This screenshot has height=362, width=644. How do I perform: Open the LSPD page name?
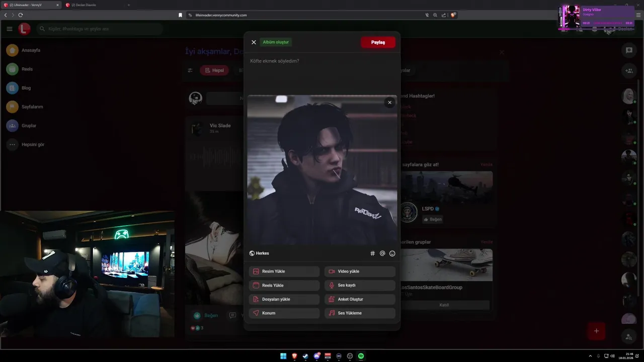428,209
